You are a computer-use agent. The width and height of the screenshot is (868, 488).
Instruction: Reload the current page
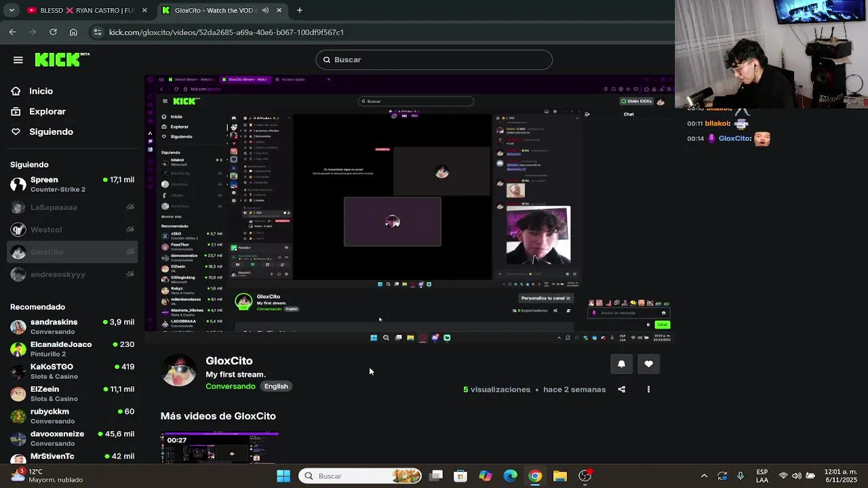pos(53,32)
